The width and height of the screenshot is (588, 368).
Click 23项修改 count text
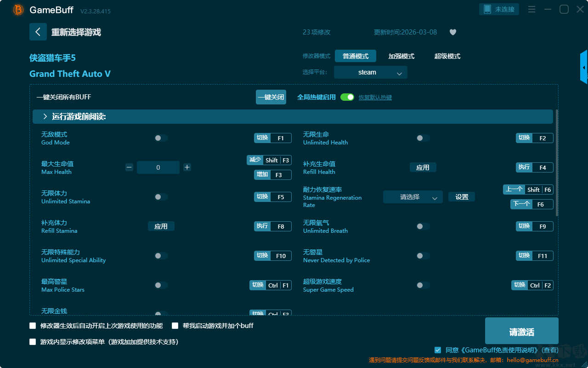(x=317, y=32)
